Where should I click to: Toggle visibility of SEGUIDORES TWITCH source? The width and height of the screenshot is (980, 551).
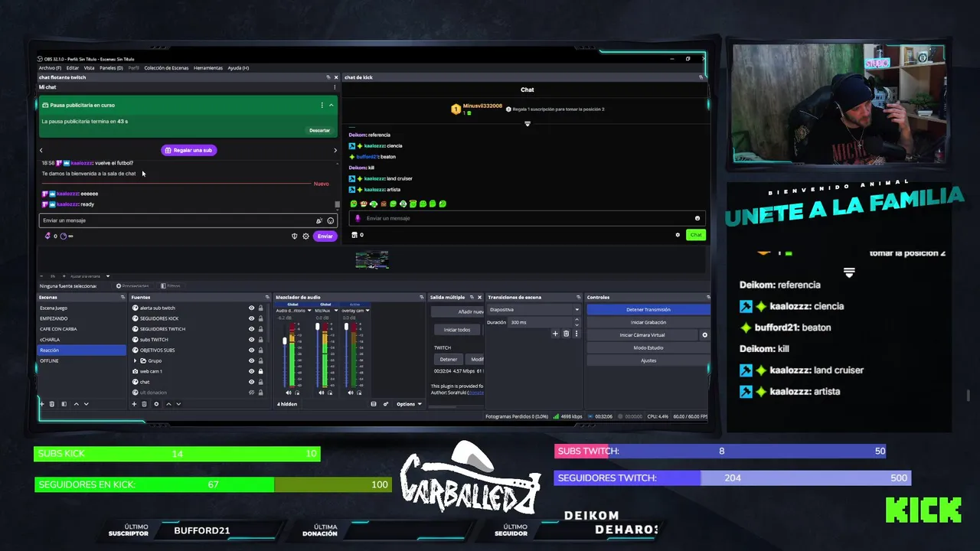251,329
